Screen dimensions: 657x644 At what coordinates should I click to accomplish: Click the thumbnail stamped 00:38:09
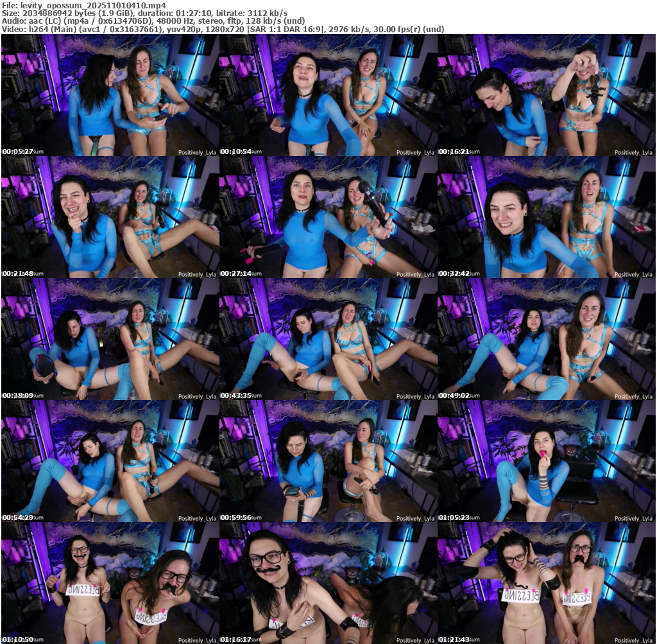110,339
